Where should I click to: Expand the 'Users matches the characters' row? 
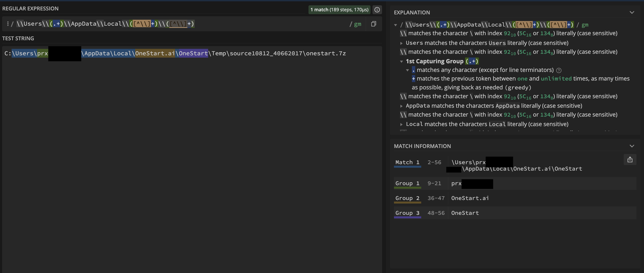[401, 43]
